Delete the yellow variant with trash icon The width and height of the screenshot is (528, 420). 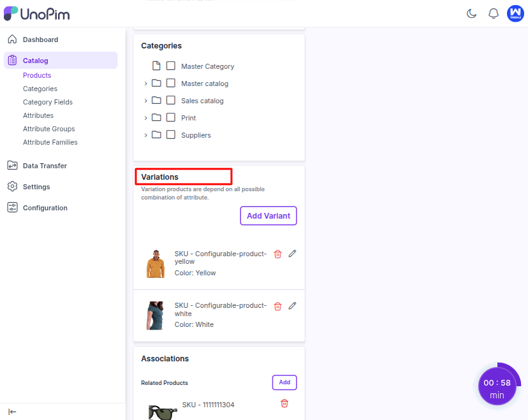coord(277,254)
